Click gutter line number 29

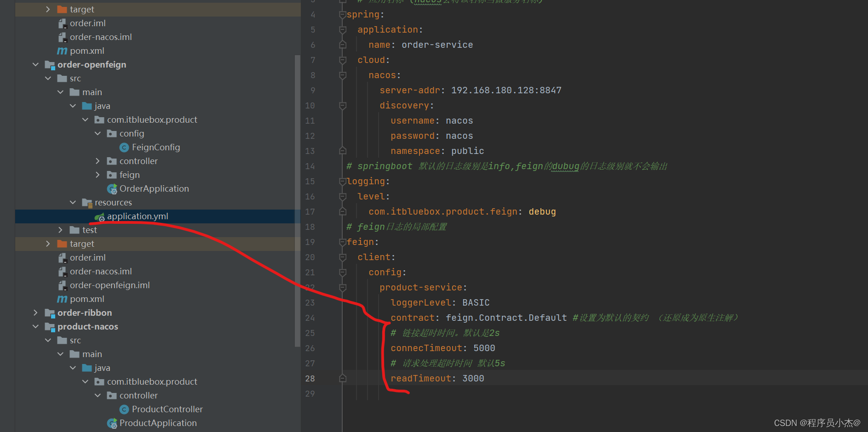tap(310, 393)
